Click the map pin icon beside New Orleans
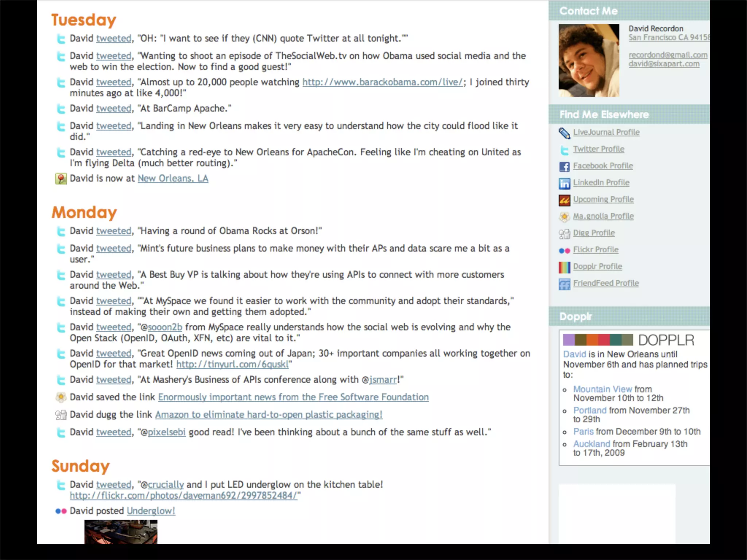Viewport: 747px width, 560px height. tap(61, 179)
